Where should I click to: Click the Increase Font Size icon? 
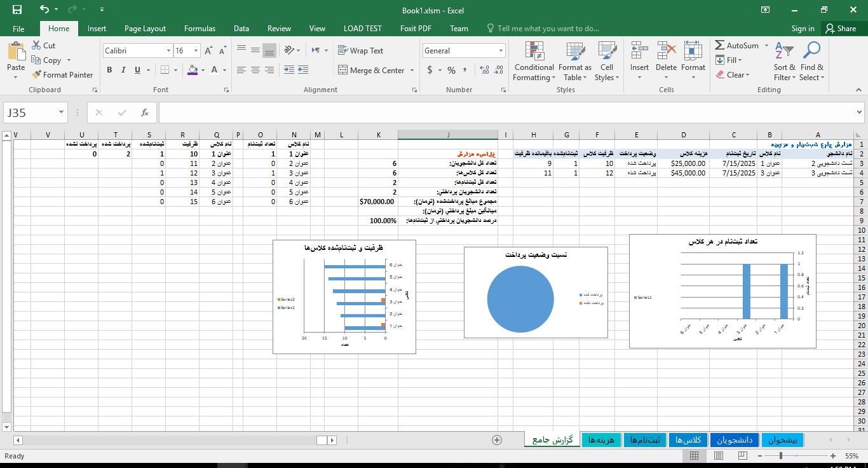click(209, 51)
